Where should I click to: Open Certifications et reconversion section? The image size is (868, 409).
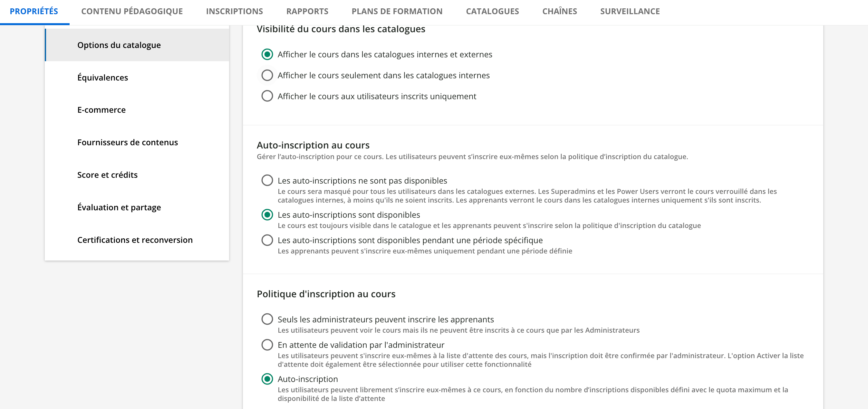(135, 240)
